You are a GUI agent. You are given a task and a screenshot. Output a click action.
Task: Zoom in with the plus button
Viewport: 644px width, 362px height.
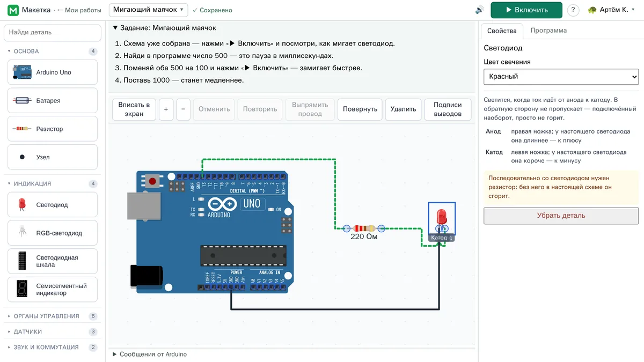[166, 109]
